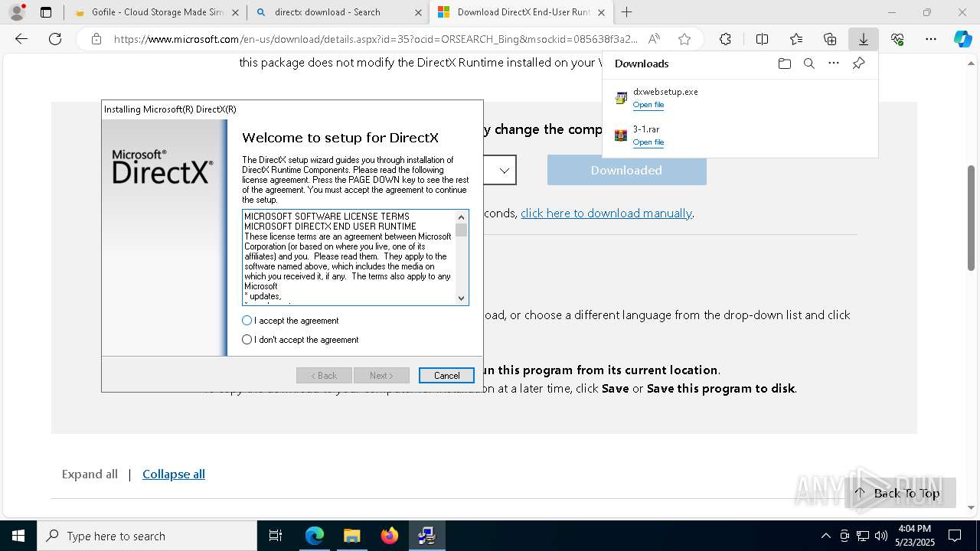
Task: Follow click here to download manually link
Action: pyautogui.click(x=606, y=214)
